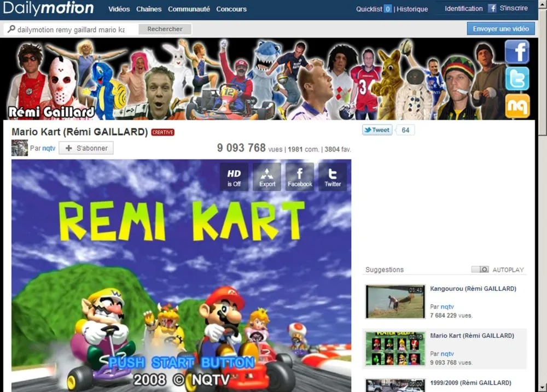Open the Mario Kart (Rémi GAILLARD) suggestion title
This screenshot has width=547, height=392.
(x=472, y=336)
